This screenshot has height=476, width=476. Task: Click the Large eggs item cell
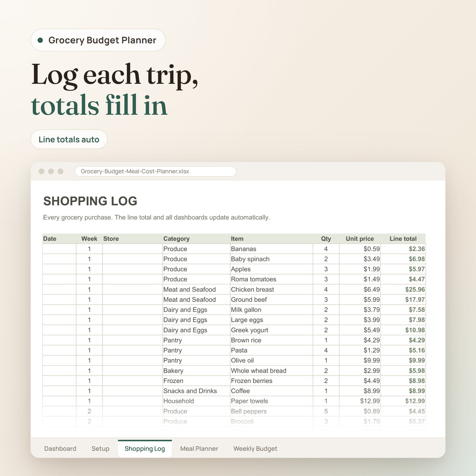tap(271, 320)
